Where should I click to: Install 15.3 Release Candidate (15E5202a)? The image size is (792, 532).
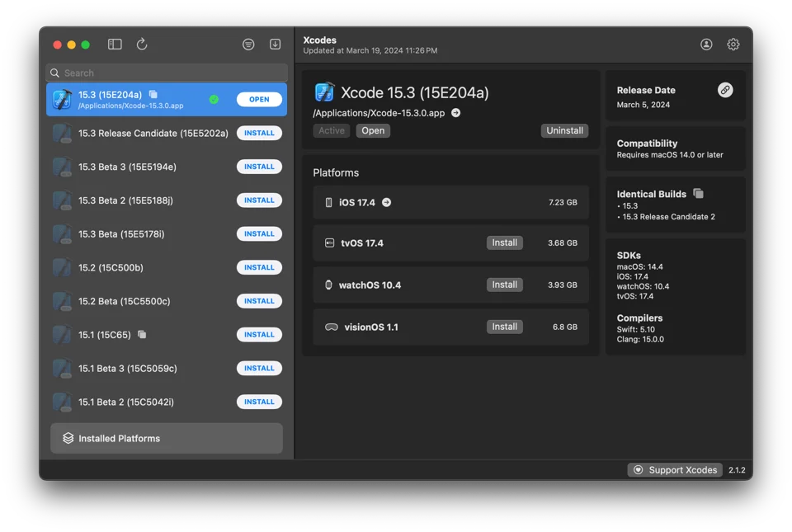259,134
